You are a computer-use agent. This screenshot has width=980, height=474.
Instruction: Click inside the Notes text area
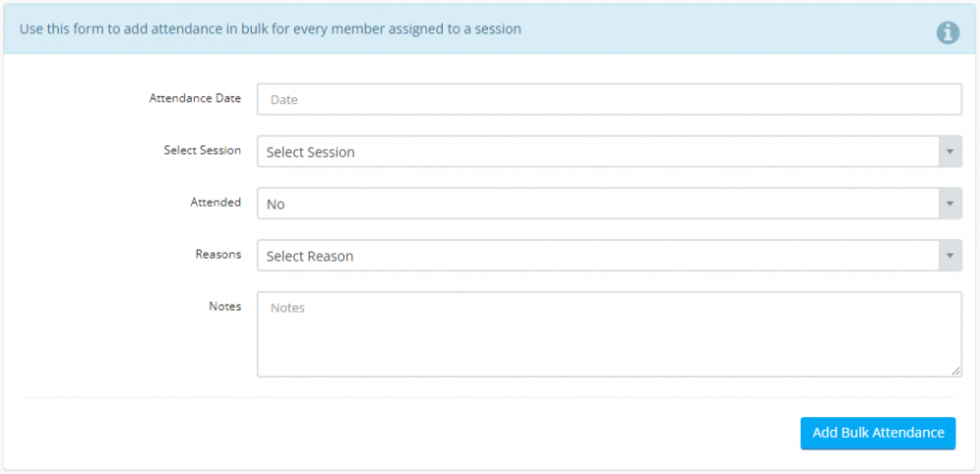point(608,338)
